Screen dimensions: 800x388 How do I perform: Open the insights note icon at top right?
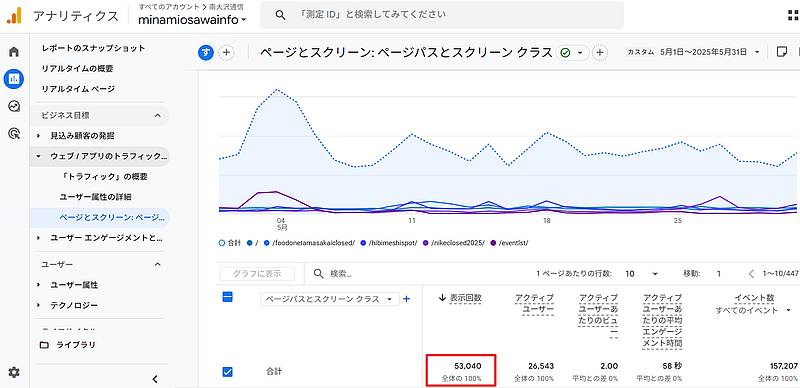pyautogui.click(x=781, y=52)
